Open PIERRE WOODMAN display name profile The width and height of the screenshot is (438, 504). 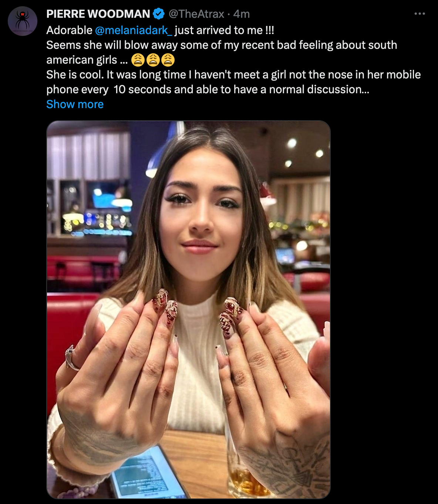pos(98,14)
